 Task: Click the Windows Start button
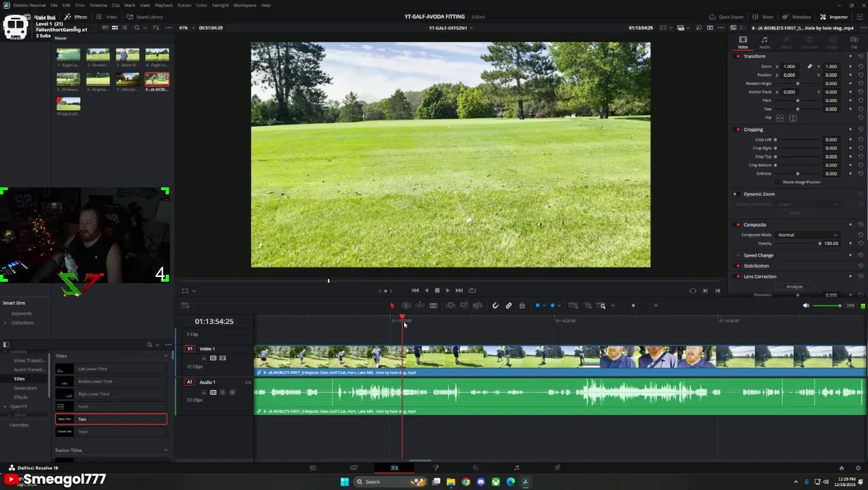coord(344,482)
